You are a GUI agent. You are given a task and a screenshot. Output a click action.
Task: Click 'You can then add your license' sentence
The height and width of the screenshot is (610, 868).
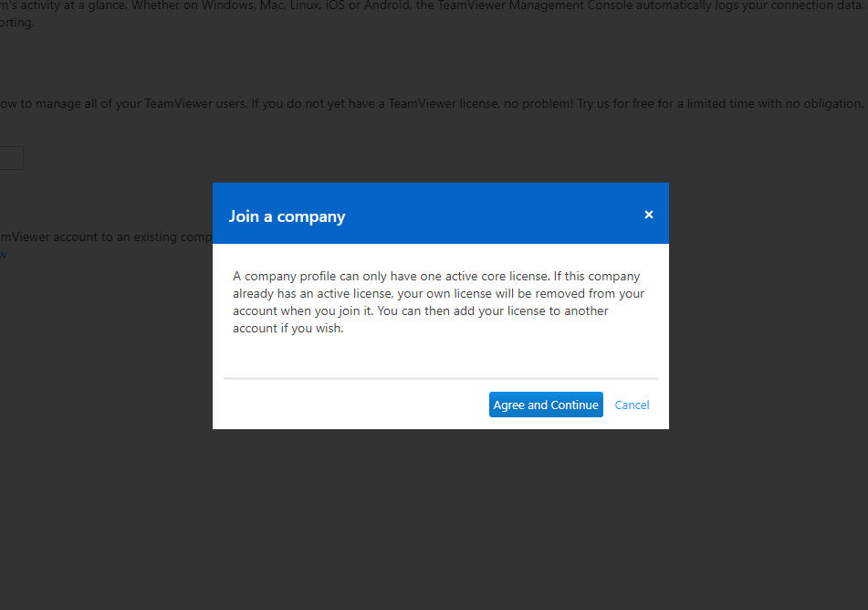click(462, 310)
